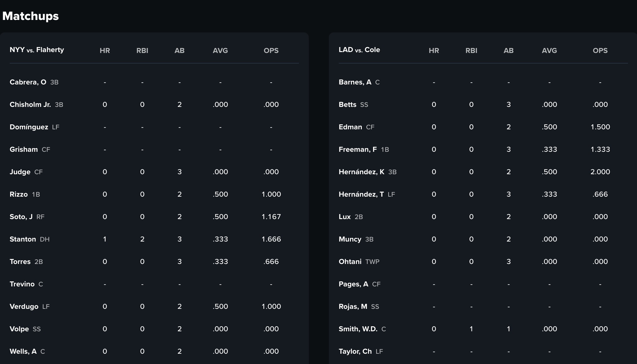The height and width of the screenshot is (364, 637).
Task: Click the NYY vs. Flaherty table title
Action: tap(37, 50)
